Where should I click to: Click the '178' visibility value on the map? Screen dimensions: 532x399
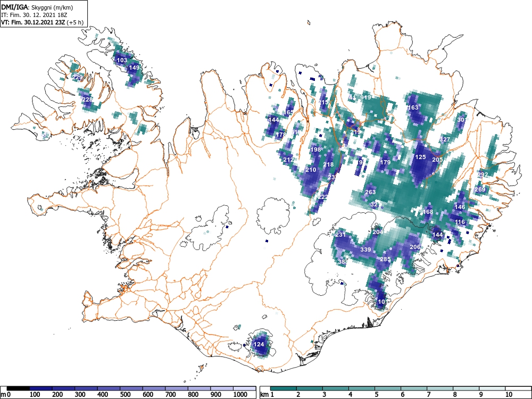[x=281, y=135]
